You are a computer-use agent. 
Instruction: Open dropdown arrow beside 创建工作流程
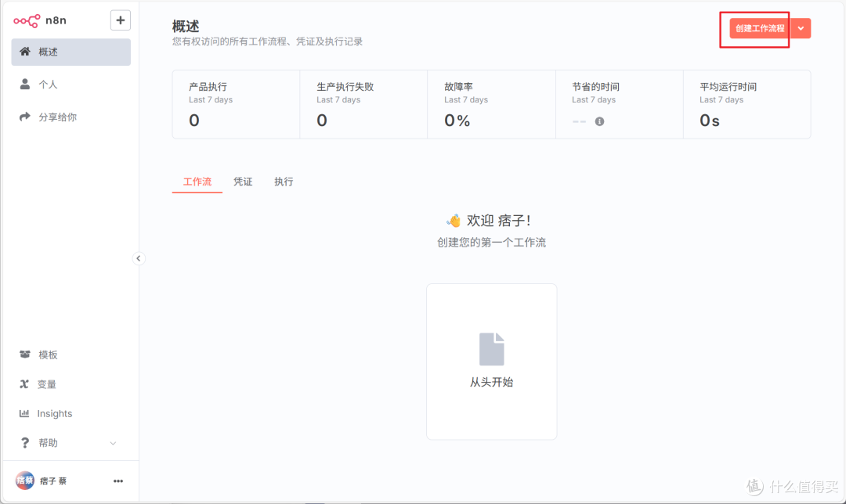(x=801, y=29)
